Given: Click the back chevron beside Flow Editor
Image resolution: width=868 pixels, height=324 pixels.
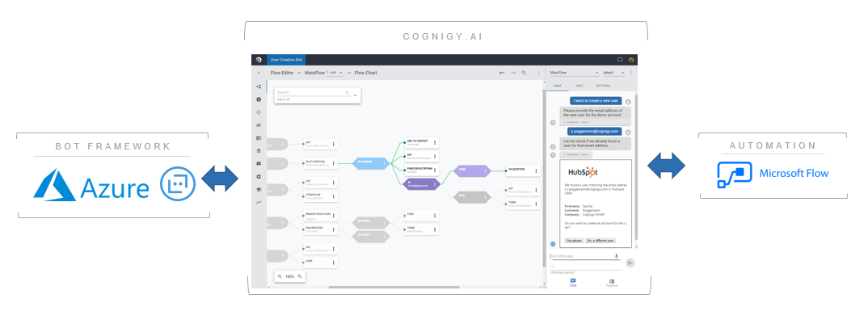Looking at the screenshot, I should pos(259,73).
